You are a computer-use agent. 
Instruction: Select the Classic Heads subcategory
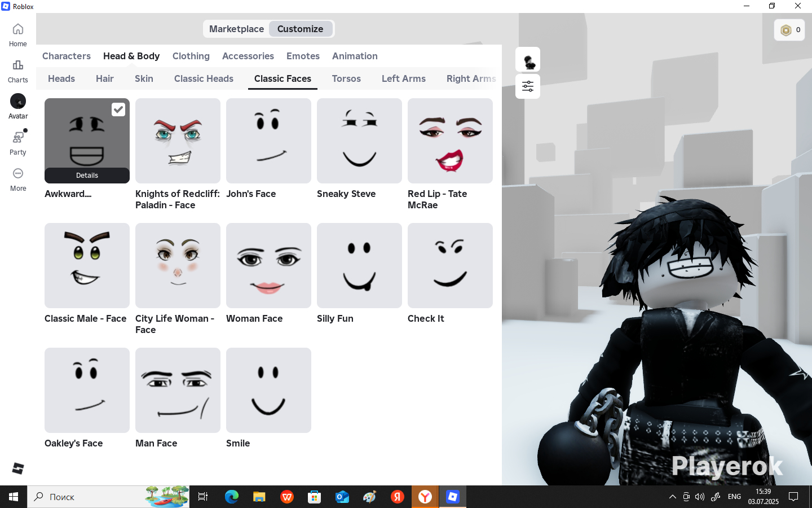(x=204, y=78)
